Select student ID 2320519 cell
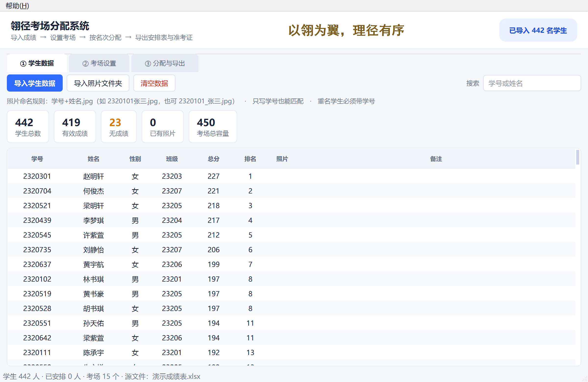Screen dimensions: 588x382 tap(37, 294)
